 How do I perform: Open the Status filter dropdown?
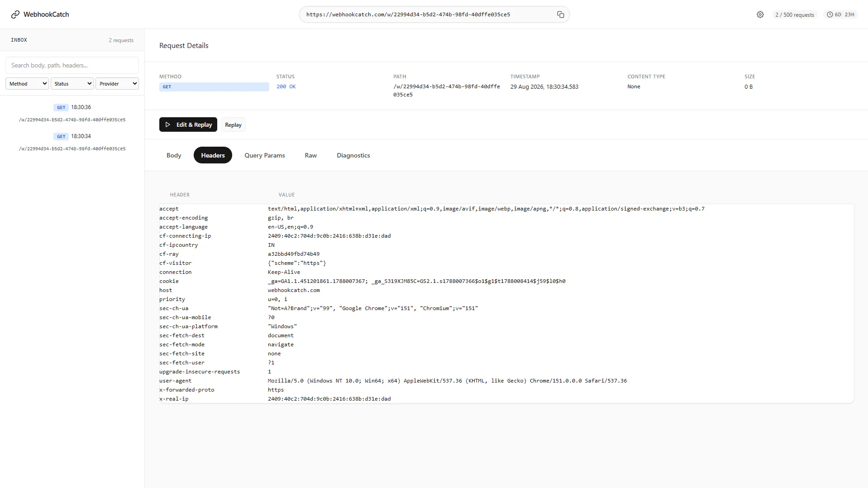72,84
